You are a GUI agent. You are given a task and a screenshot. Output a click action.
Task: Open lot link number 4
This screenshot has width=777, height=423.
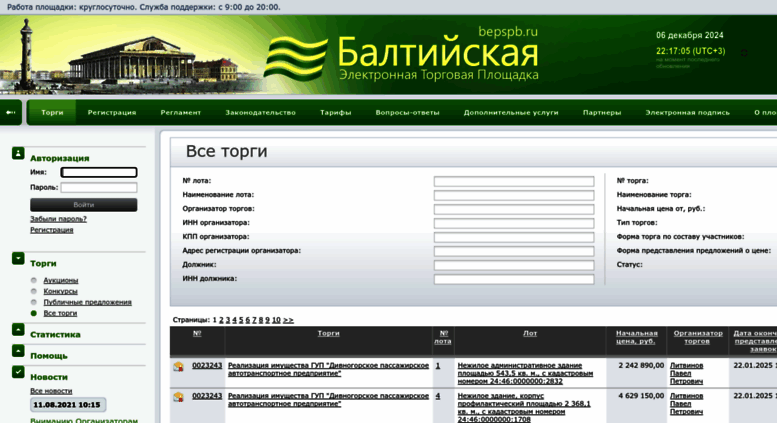[x=438, y=396]
